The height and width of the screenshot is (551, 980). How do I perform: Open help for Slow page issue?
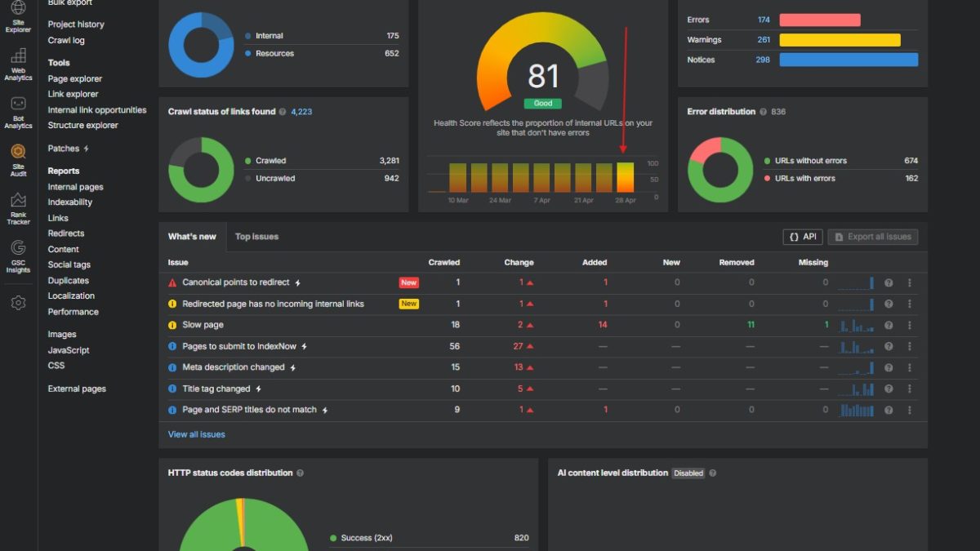889,325
